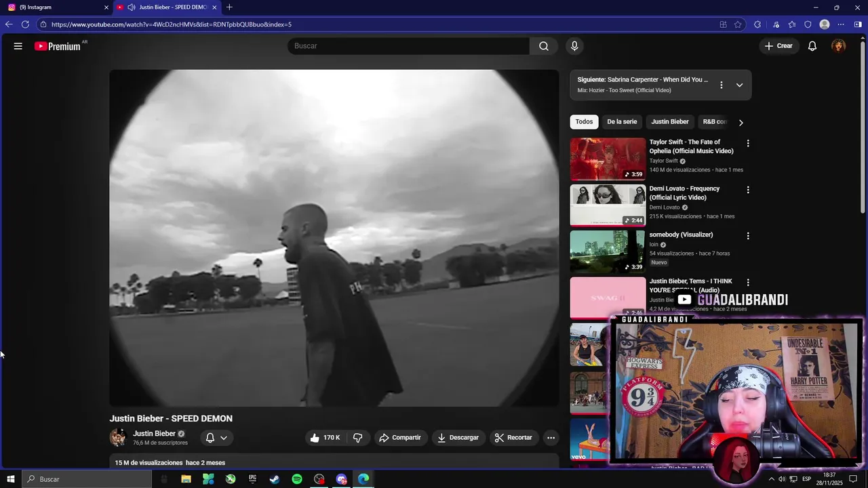Open Demi Lovato Frequency video thumbnail
This screenshot has width=868, height=488.
[608, 205]
